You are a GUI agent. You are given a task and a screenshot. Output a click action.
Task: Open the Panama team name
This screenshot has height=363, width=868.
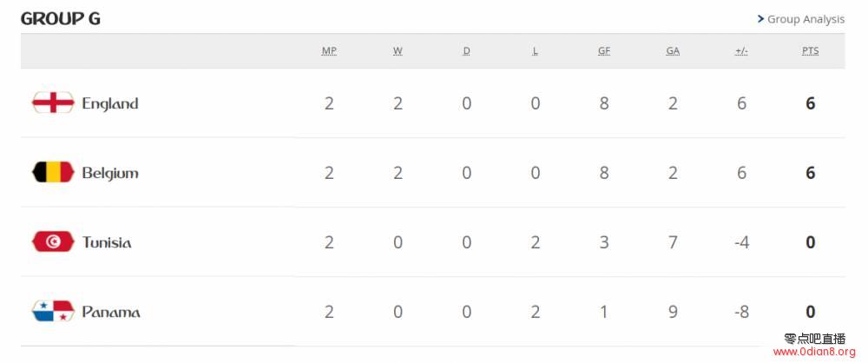point(111,312)
